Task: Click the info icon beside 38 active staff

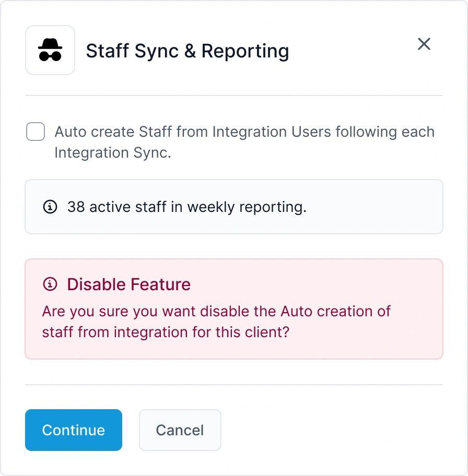Action: (50, 207)
